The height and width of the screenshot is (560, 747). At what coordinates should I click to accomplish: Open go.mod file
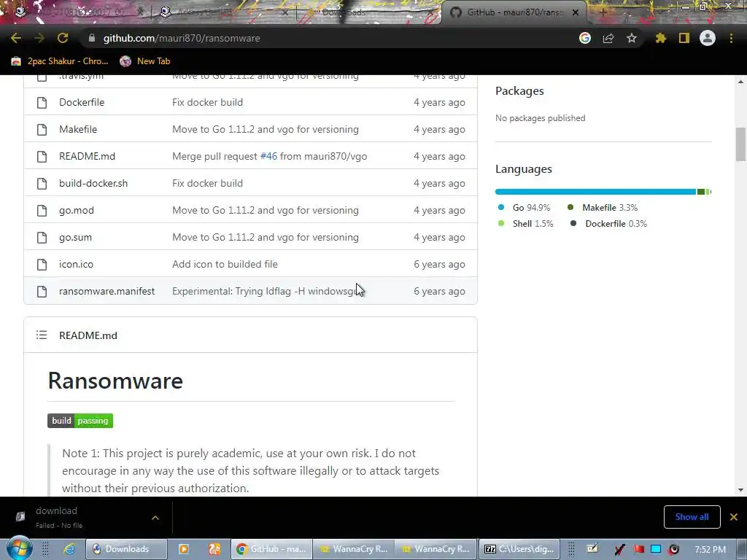point(76,211)
